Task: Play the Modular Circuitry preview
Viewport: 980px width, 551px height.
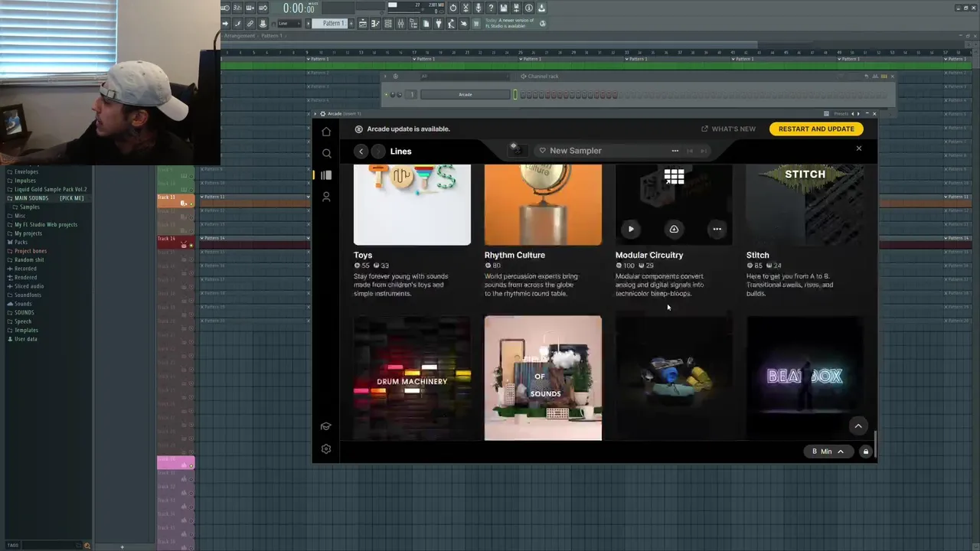Action: point(631,229)
